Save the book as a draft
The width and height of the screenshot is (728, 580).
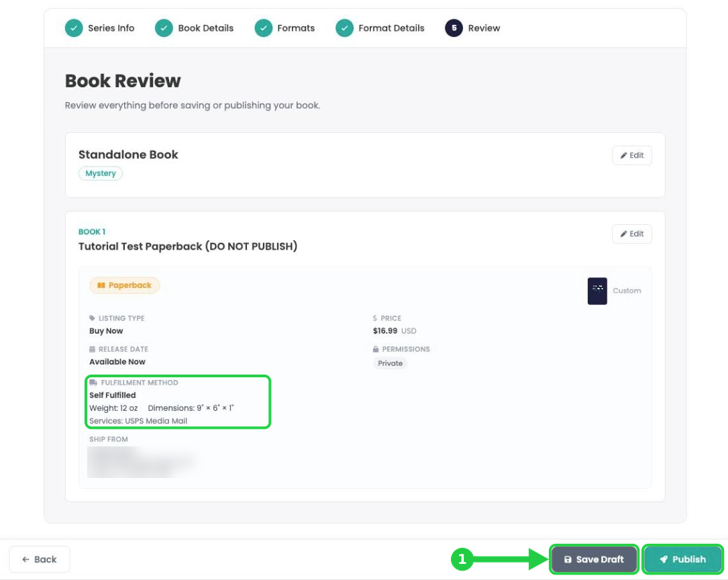click(594, 559)
